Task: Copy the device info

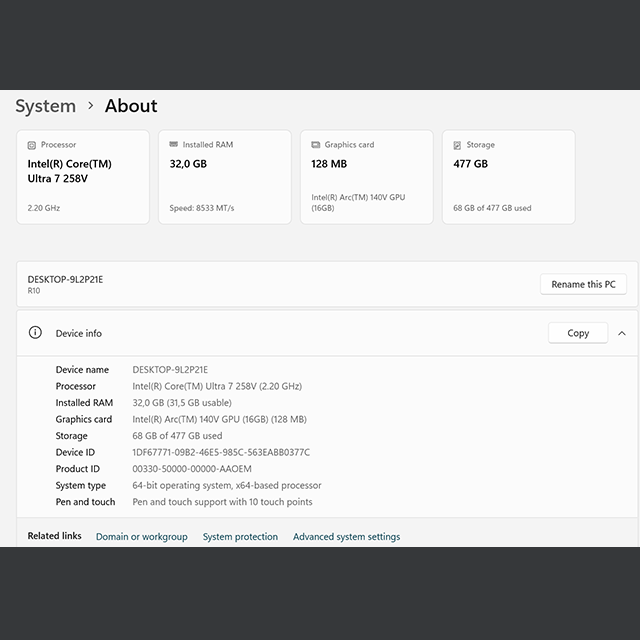Action: pyautogui.click(x=578, y=333)
